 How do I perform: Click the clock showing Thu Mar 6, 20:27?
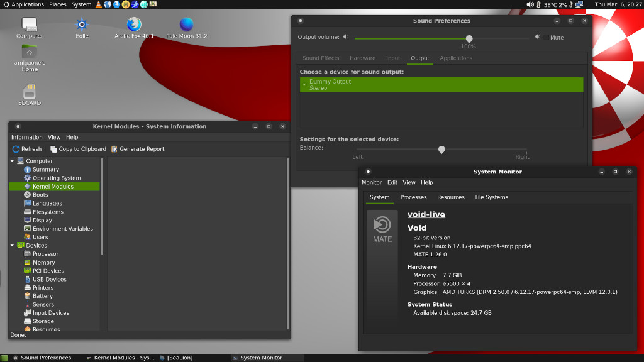tap(618, 4)
